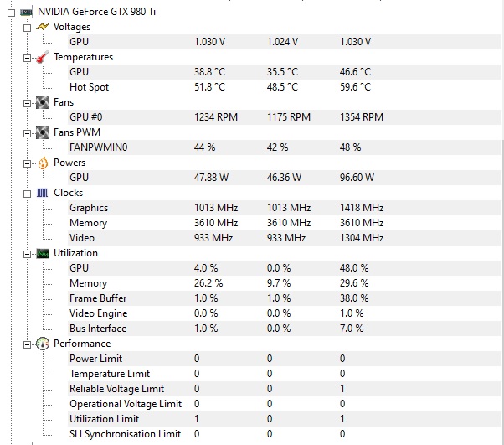Select the Hot Spot temperature row

[285, 87]
